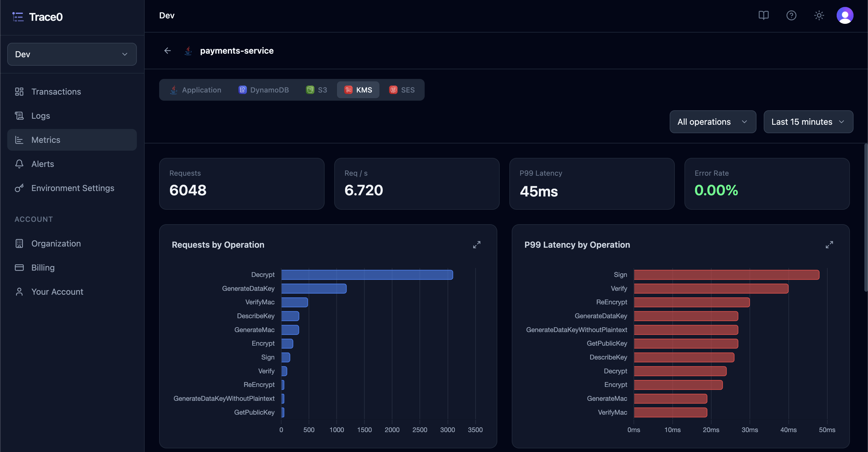Click the Trace0 logo icon
Image resolution: width=868 pixels, height=452 pixels.
pos(18,17)
